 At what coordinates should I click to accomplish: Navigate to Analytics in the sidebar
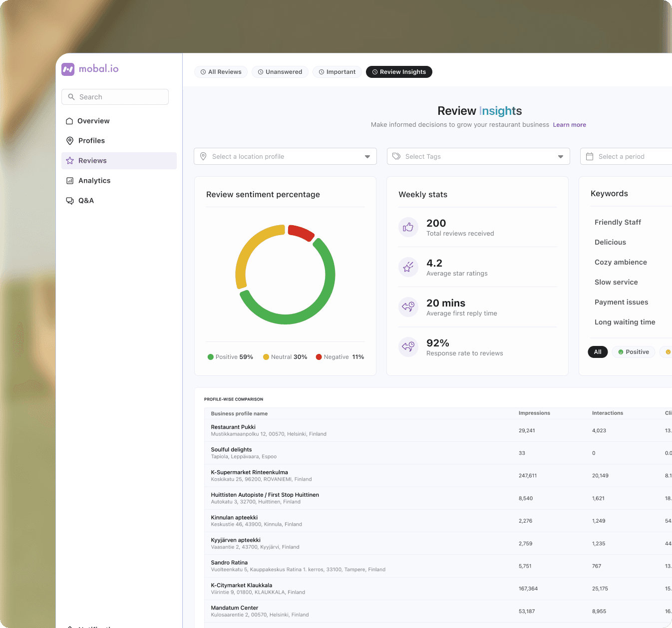click(x=119, y=181)
